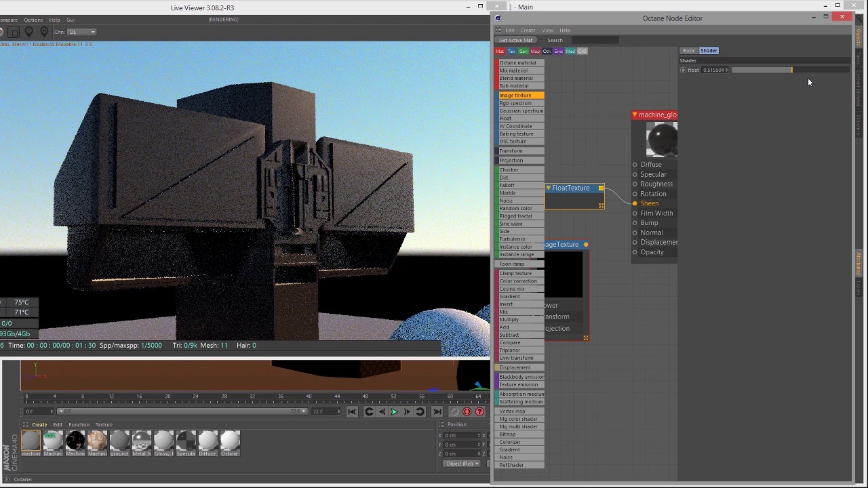Viewport: 868px width, 488px height.
Task: Go to end of timeline
Action: click(437, 411)
